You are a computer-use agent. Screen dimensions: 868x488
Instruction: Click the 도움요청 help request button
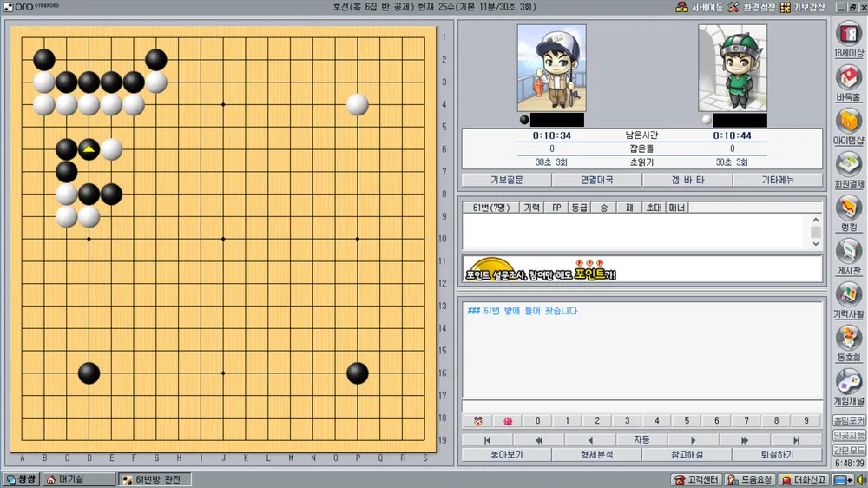pos(750,479)
